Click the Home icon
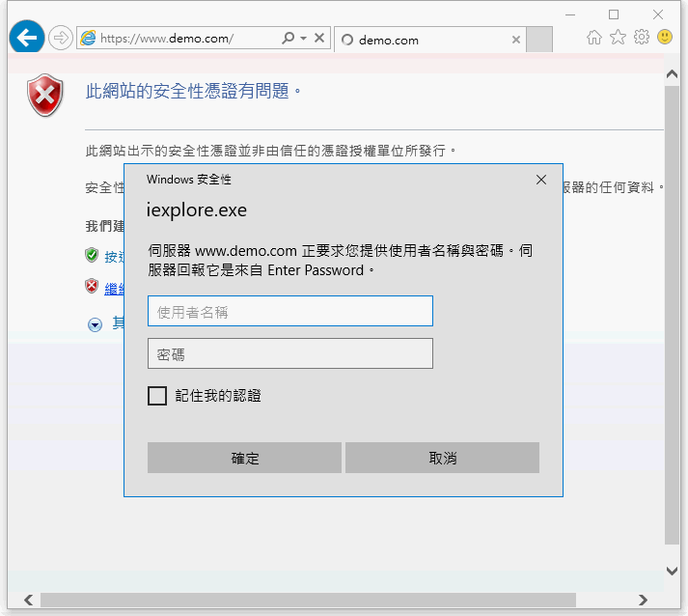This screenshot has height=616, width=688. [594, 38]
